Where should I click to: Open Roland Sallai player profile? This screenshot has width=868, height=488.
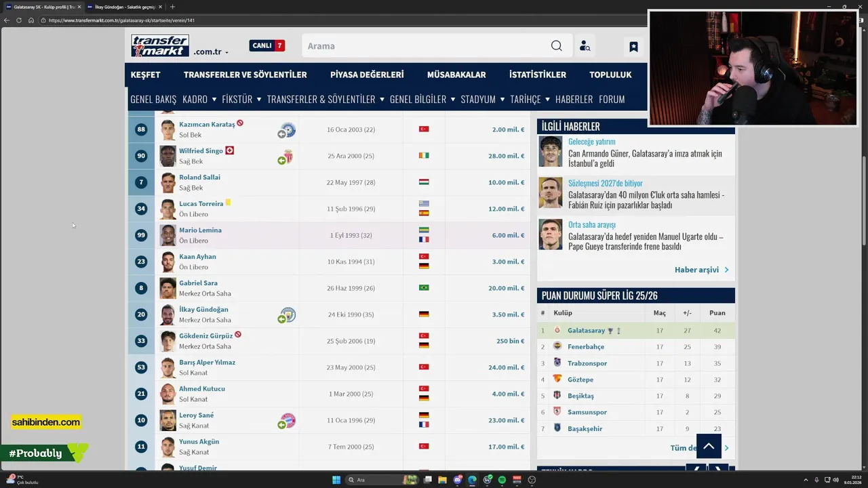click(x=199, y=178)
